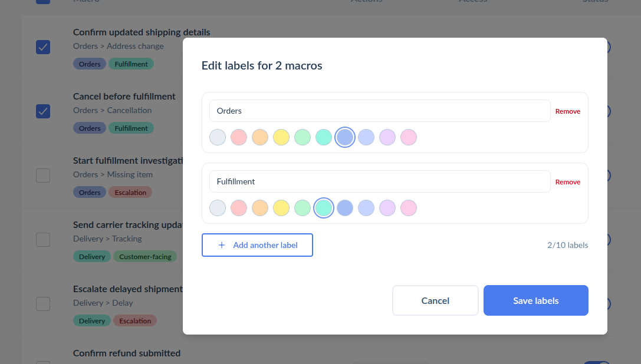Check the Start fulfillment investigation checkbox
Image resolution: width=641 pixels, height=364 pixels.
point(43,176)
